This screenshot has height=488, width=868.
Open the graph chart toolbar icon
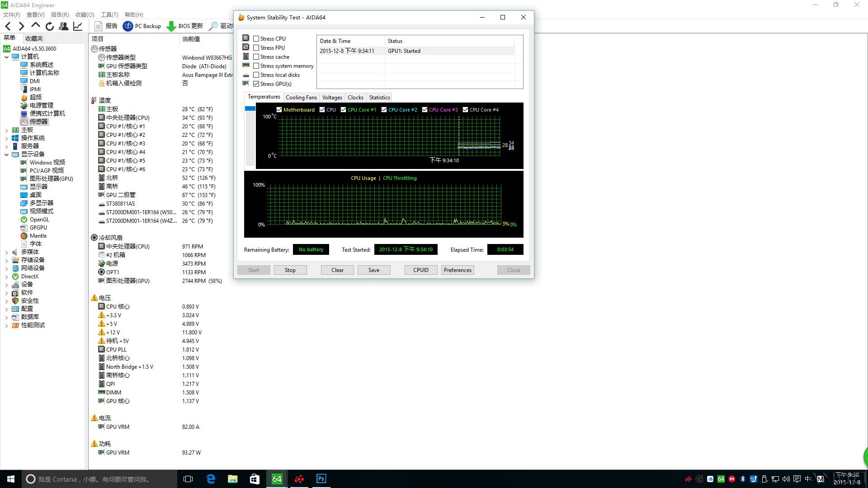pos(78,26)
